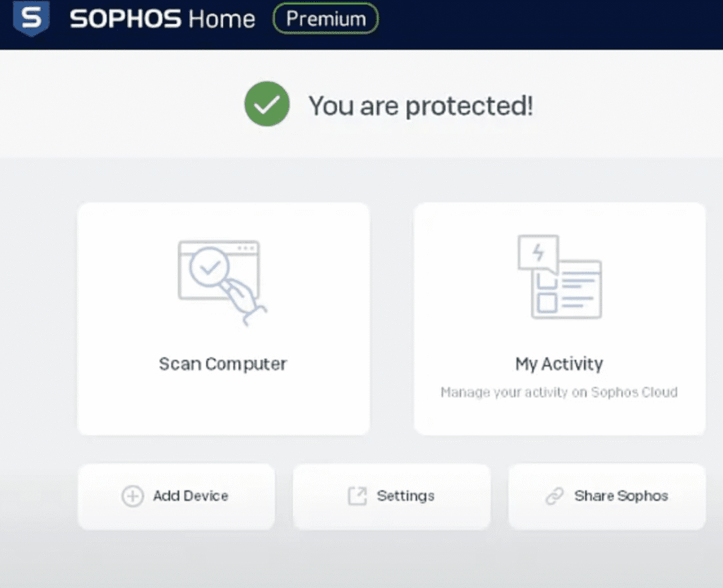Screen dimensions: 723x588
Task: Click the green protected checkmark icon
Action: pyautogui.click(x=267, y=104)
